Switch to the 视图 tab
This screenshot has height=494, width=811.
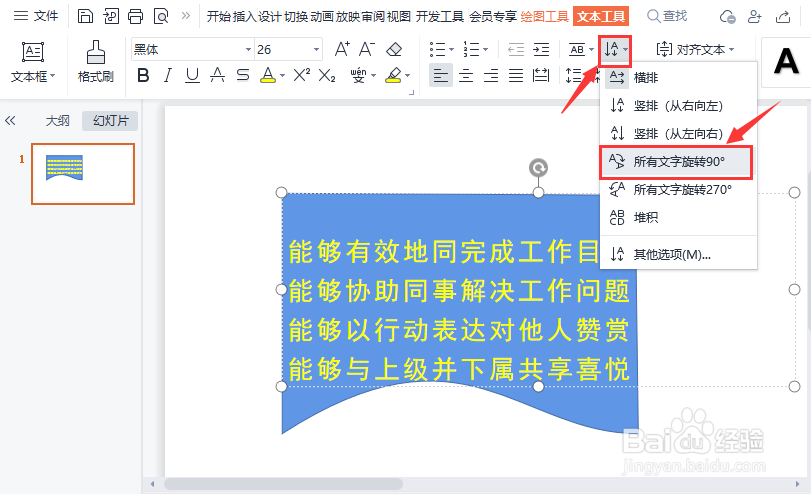pos(399,17)
